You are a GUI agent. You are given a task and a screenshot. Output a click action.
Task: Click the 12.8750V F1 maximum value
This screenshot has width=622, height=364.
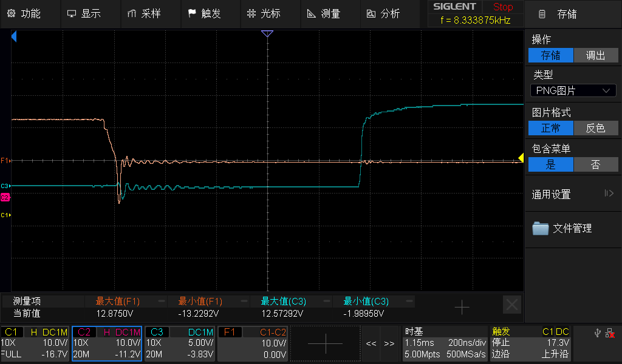[x=115, y=314]
